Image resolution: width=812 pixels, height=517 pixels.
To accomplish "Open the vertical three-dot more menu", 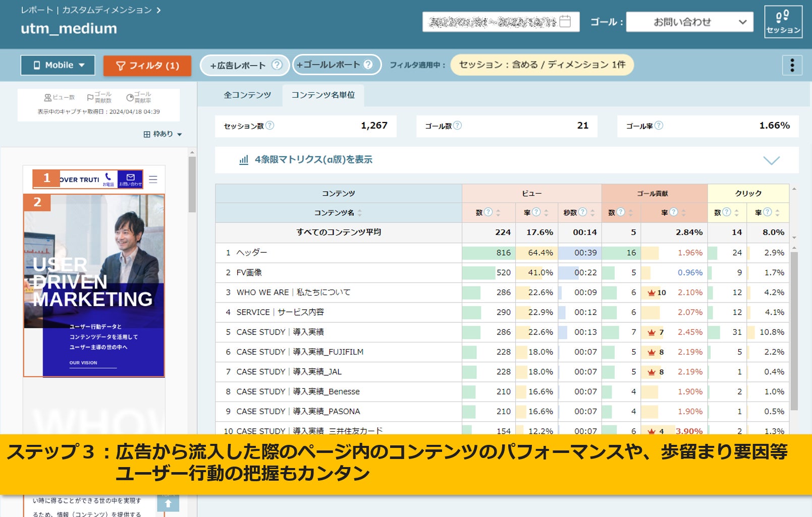I will [792, 65].
